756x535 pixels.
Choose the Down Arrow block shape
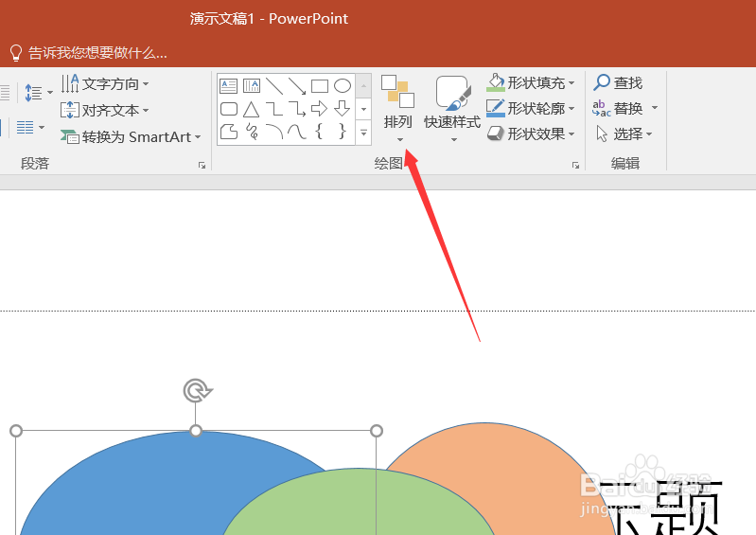coord(343,109)
